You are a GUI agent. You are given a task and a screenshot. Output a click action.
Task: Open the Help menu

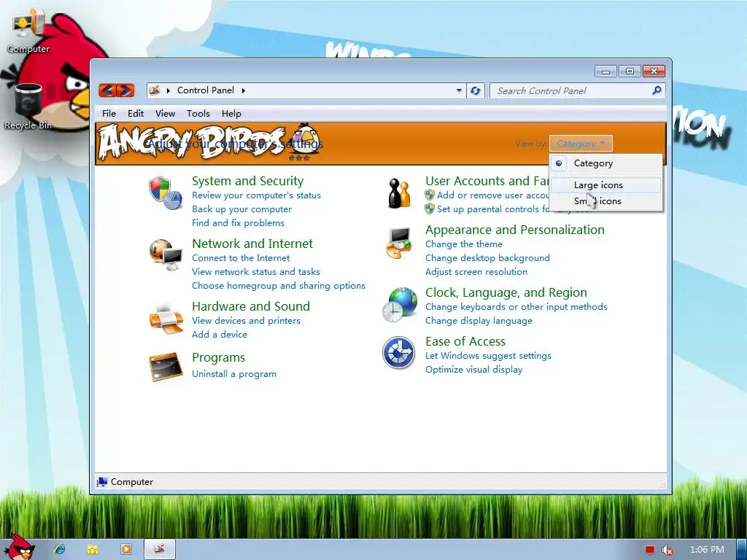231,113
